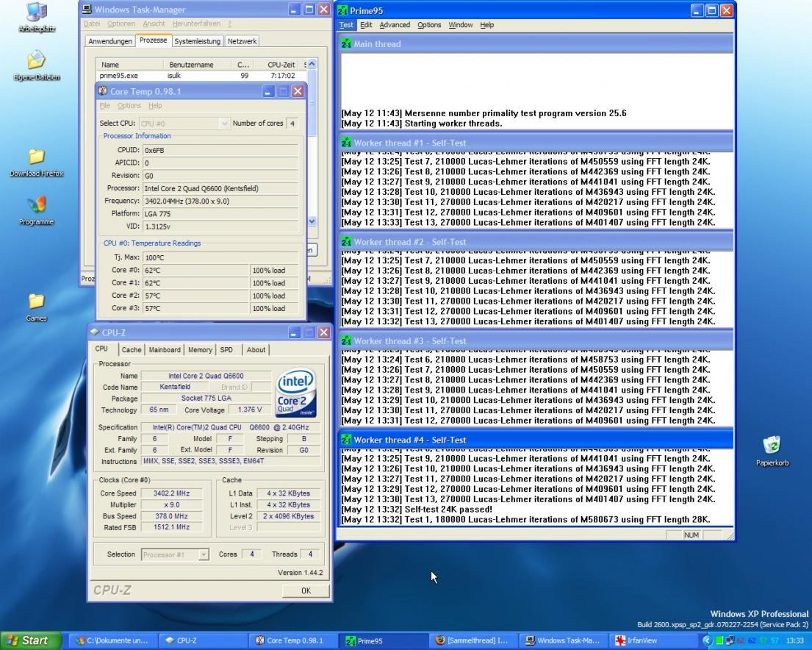Switch to C:\Dokumente taskbar button
The image size is (812, 650).
(113, 640)
